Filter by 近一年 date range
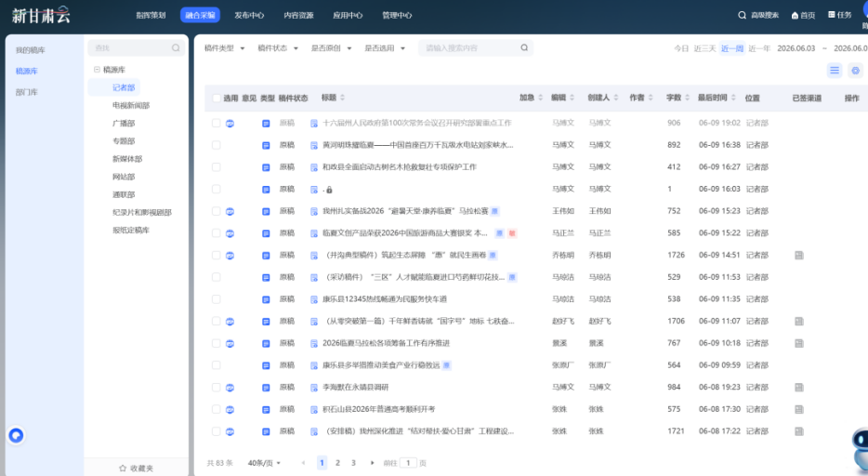The width and height of the screenshot is (868, 476). pos(759,48)
